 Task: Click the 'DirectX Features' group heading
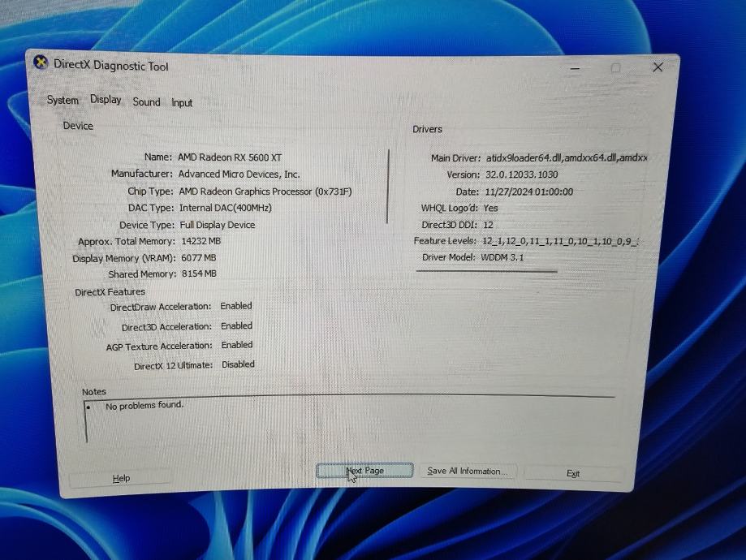click(110, 292)
